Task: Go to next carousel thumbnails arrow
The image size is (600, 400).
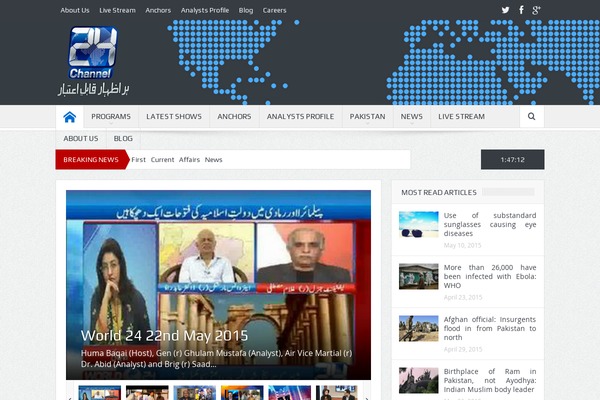Action: click(367, 397)
